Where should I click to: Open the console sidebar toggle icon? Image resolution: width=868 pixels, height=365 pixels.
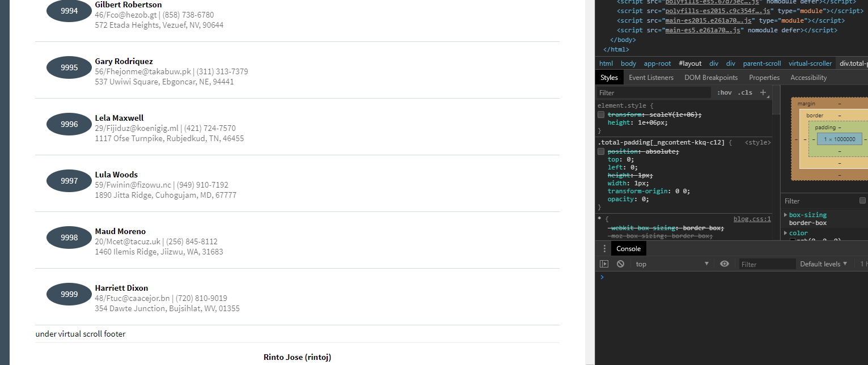(604, 264)
